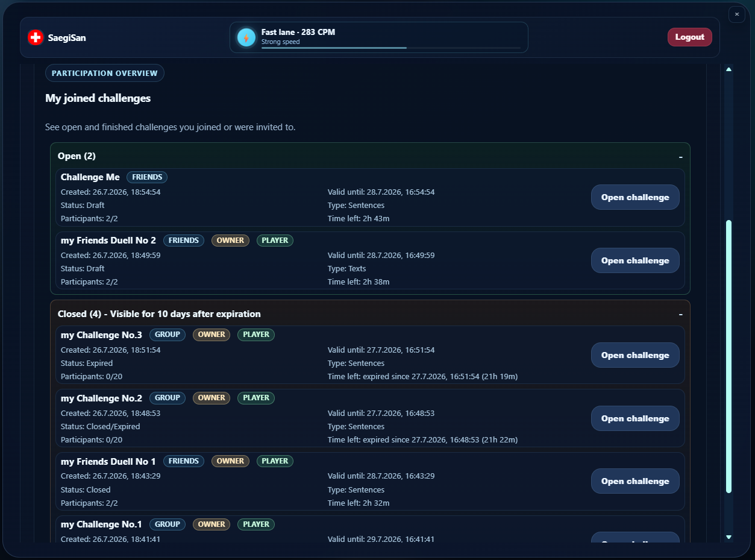Open challenge for my Challenge No.2
This screenshot has height=560, width=755.
pyautogui.click(x=635, y=418)
